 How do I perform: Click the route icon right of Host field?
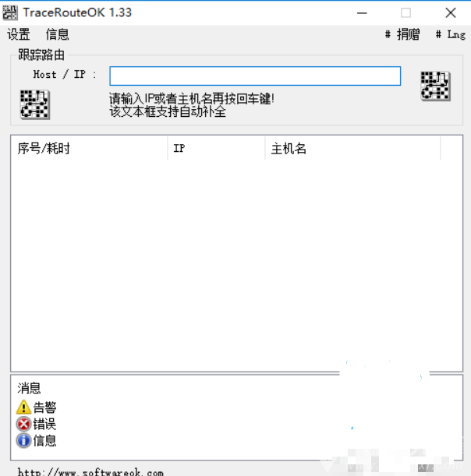pos(435,86)
